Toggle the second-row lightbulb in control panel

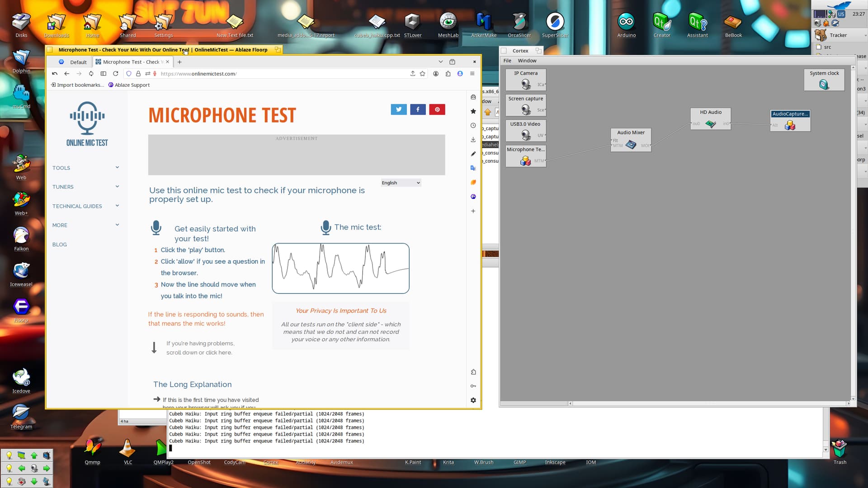pos(9,468)
